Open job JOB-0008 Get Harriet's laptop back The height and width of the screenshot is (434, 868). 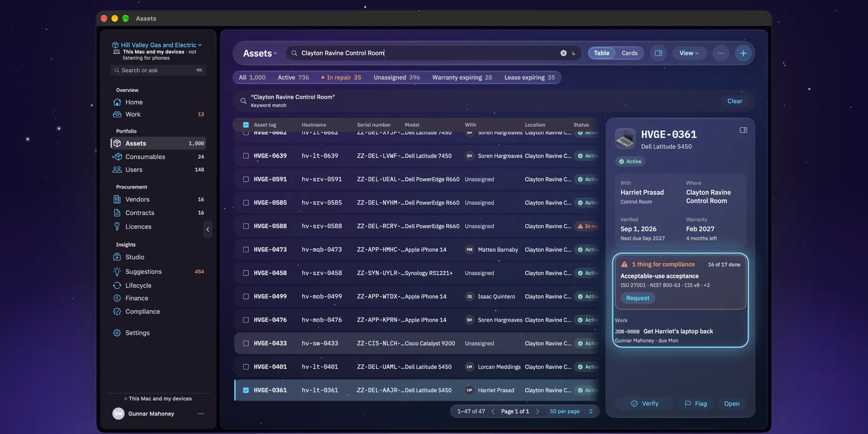[x=680, y=336]
